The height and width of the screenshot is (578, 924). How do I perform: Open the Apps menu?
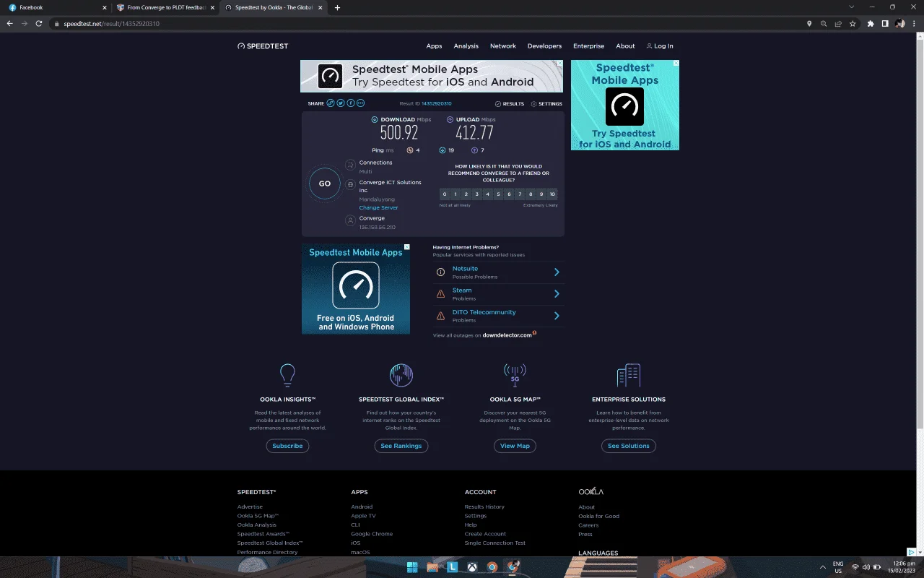(434, 46)
